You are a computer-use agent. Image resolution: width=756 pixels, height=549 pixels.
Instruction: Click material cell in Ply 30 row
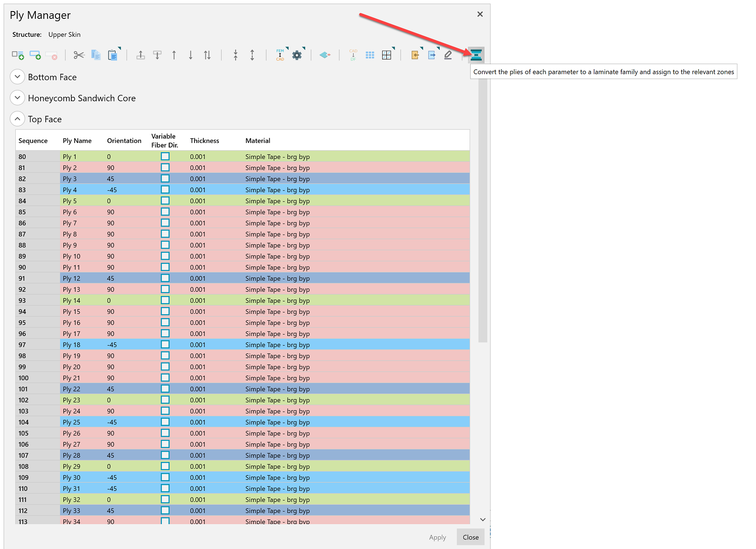tap(278, 478)
